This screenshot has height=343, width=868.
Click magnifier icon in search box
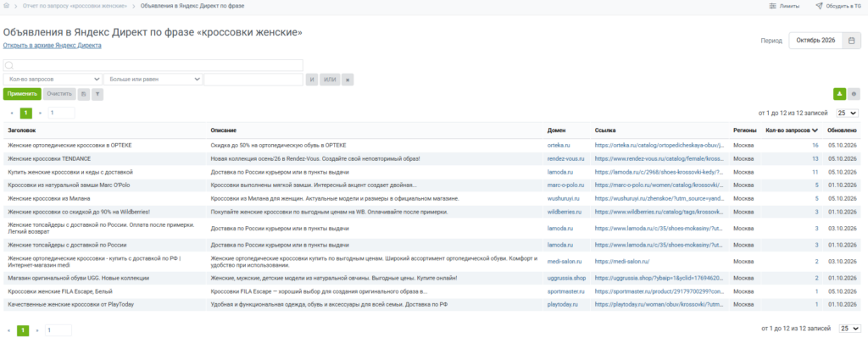(x=8, y=65)
